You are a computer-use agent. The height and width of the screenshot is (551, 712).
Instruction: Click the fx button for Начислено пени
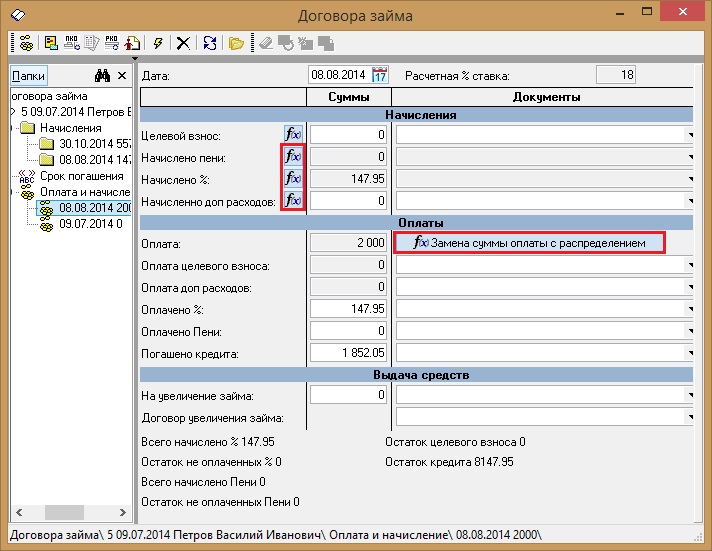[x=293, y=157]
